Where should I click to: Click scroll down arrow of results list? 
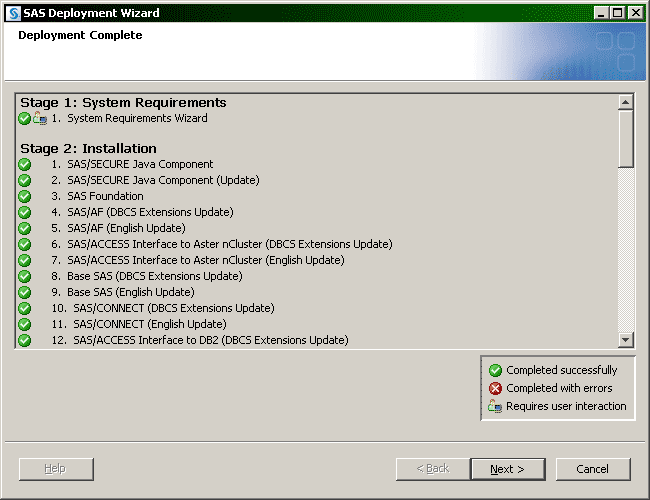pos(625,340)
